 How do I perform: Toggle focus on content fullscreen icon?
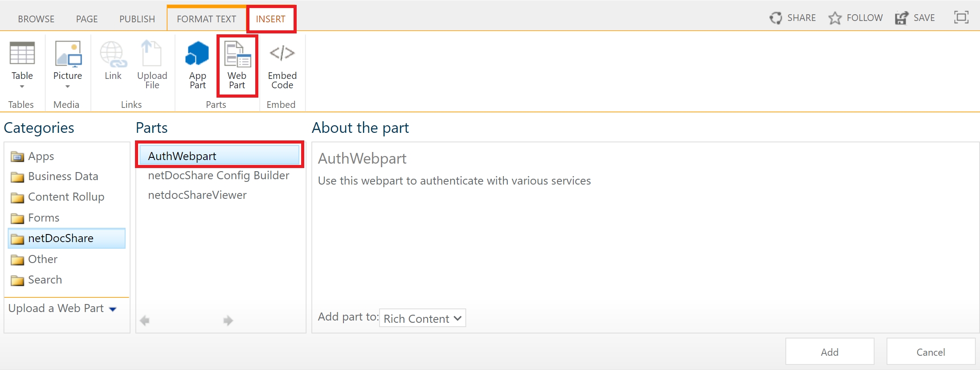[961, 17]
